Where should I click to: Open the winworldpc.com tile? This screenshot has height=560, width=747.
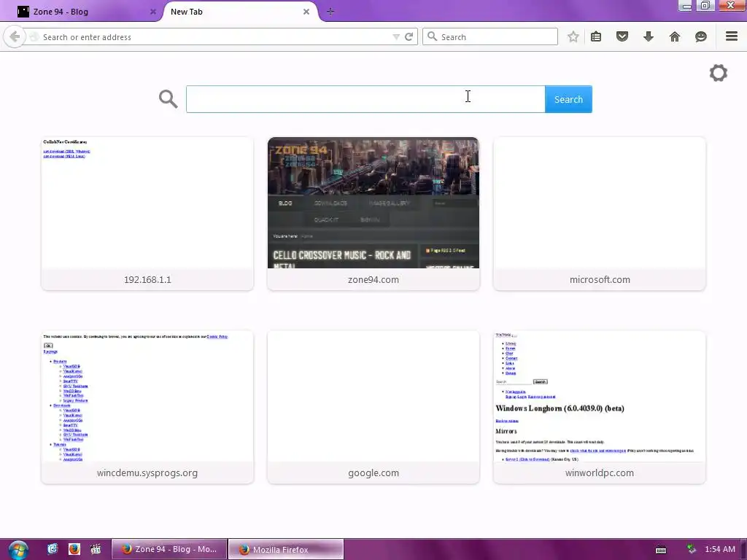pos(600,407)
